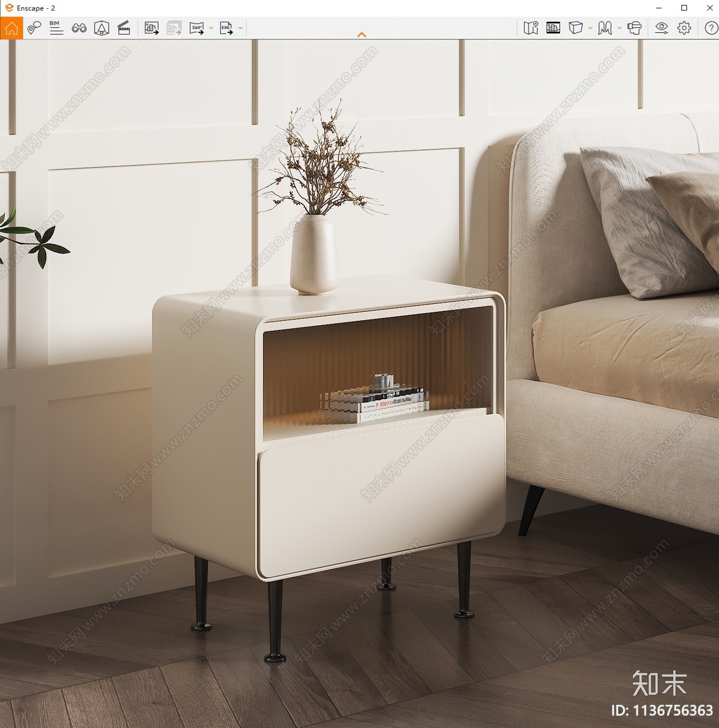Open Visual Settings eye icon
This screenshot has width=719, height=728.
pyautogui.click(x=661, y=28)
